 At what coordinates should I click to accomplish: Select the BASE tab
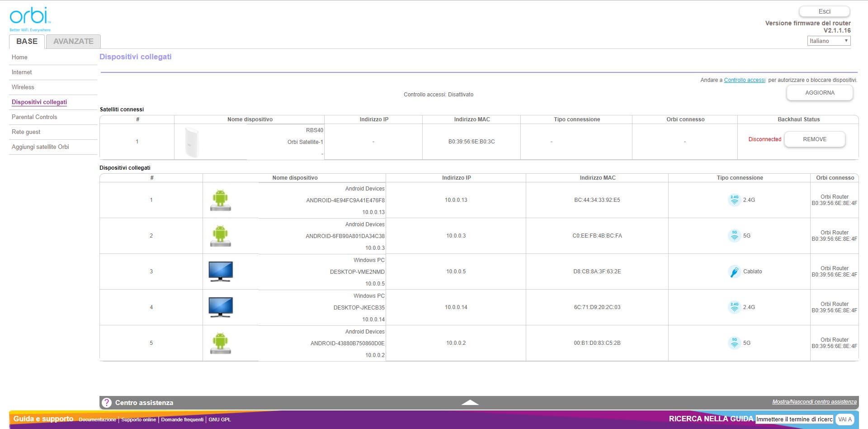(x=27, y=41)
